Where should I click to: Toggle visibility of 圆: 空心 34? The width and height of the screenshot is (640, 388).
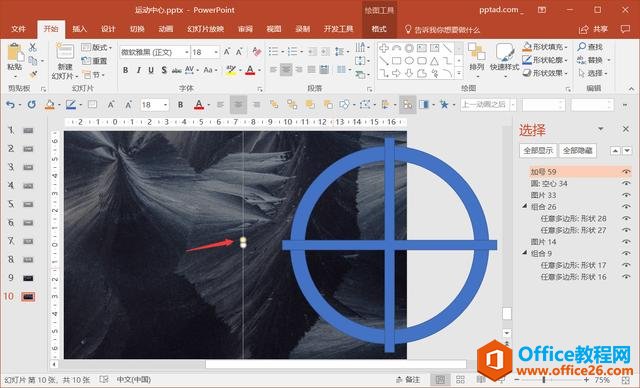(626, 184)
